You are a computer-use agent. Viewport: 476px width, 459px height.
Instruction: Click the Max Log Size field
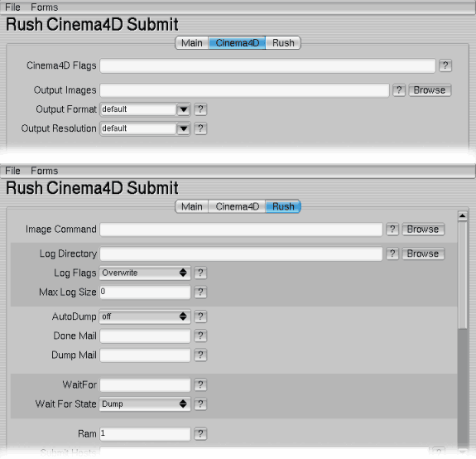point(145,292)
